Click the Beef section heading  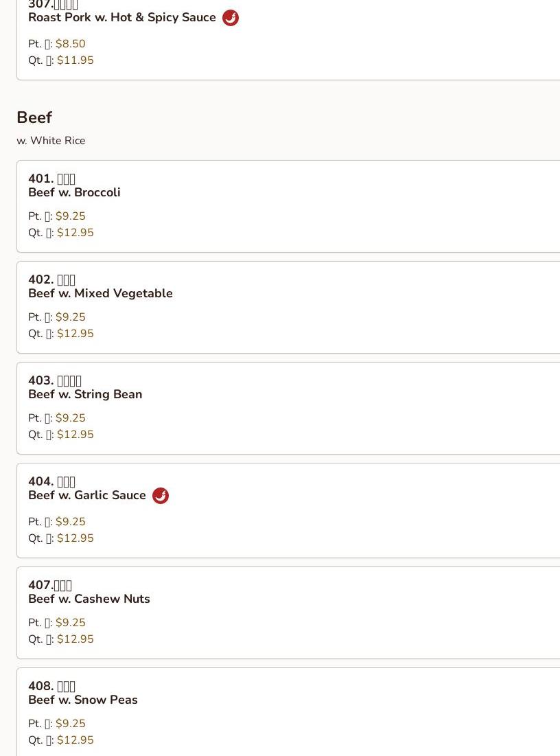point(34,117)
